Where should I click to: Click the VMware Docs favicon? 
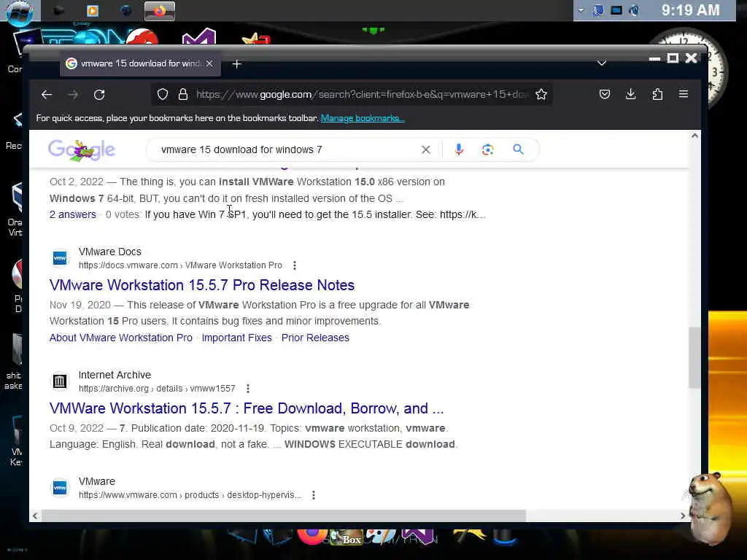tap(60, 258)
